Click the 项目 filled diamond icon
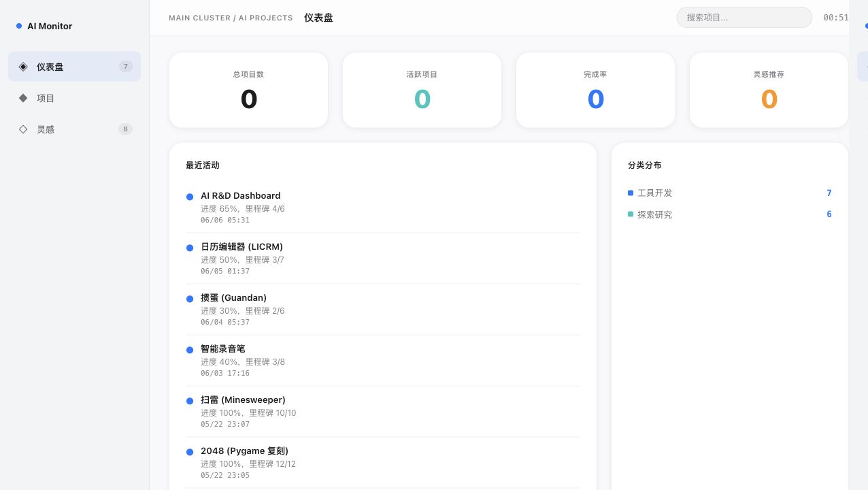Image resolution: width=868 pixels, height=490 pixels. pyautogui.click(x=23, y=98)
